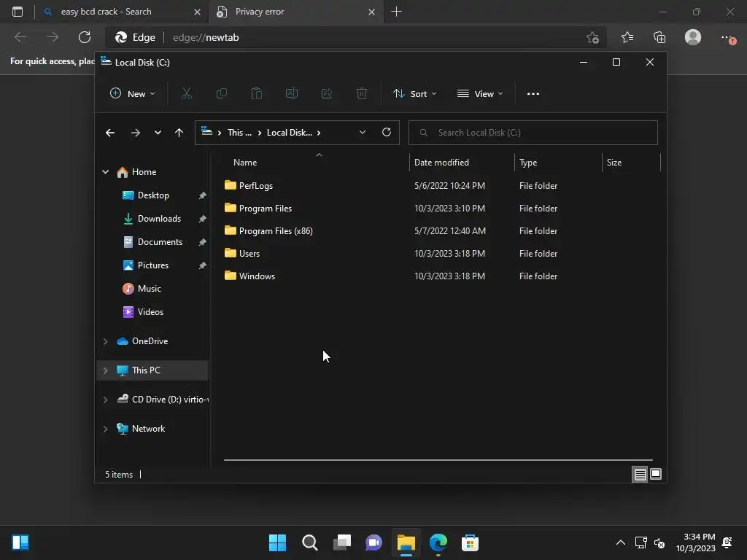Open Edge Settings and more menu
This screenshot has width=747, height=560.
pyautogui.click(x=727, y=37)
